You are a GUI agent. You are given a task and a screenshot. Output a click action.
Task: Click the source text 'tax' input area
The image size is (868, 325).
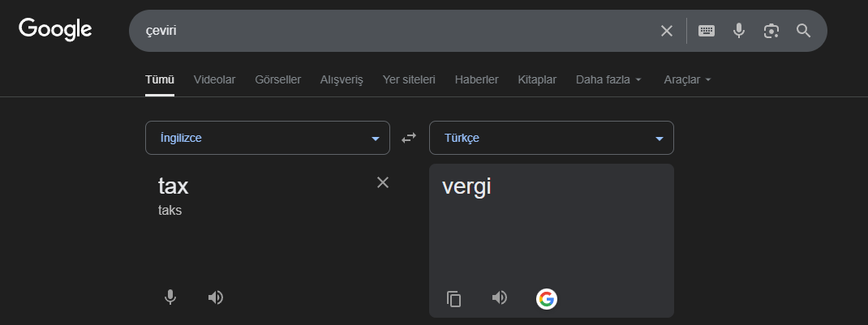point(174,186)
